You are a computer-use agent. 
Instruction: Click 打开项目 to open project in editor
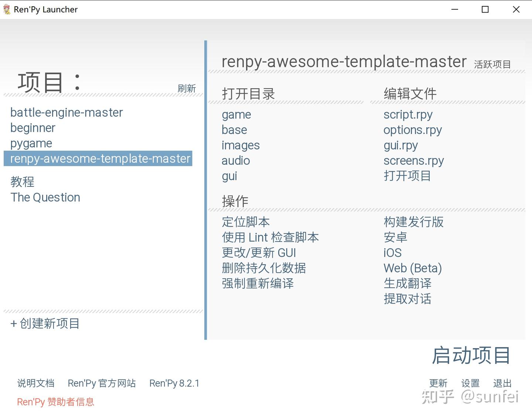[407, 176]
